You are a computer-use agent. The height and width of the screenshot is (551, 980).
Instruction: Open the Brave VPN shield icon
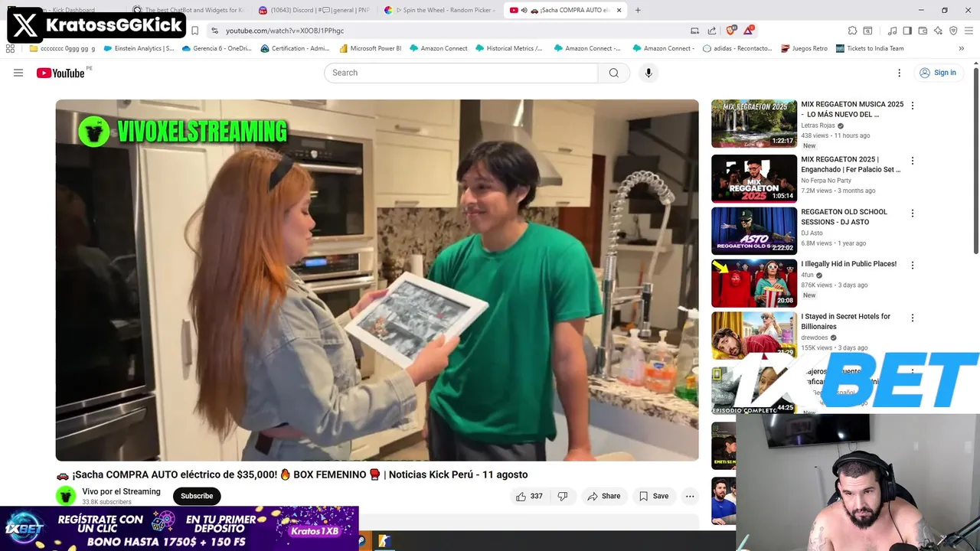[x=953, y=31]
